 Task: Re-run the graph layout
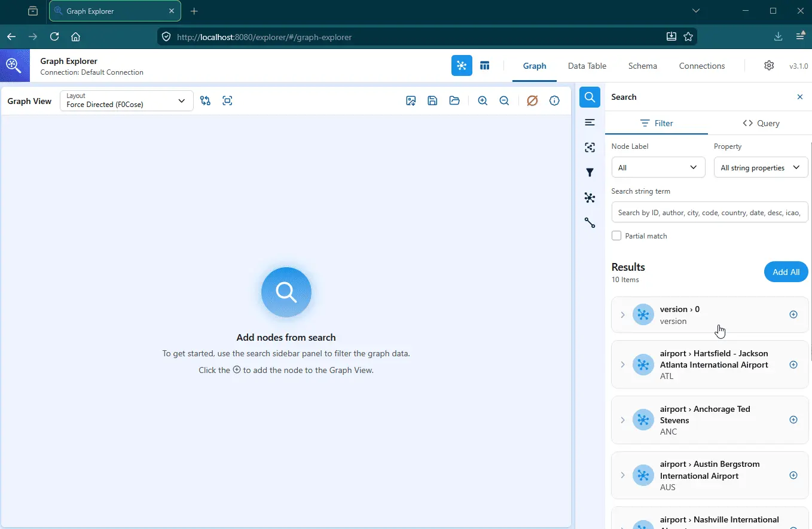click(x=206, y=101)
